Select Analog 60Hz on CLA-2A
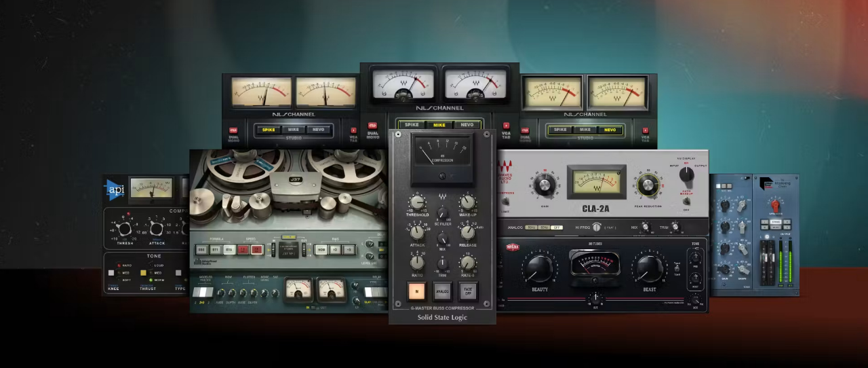Screen dimensions: 868x368 click(x=544, y=227)
